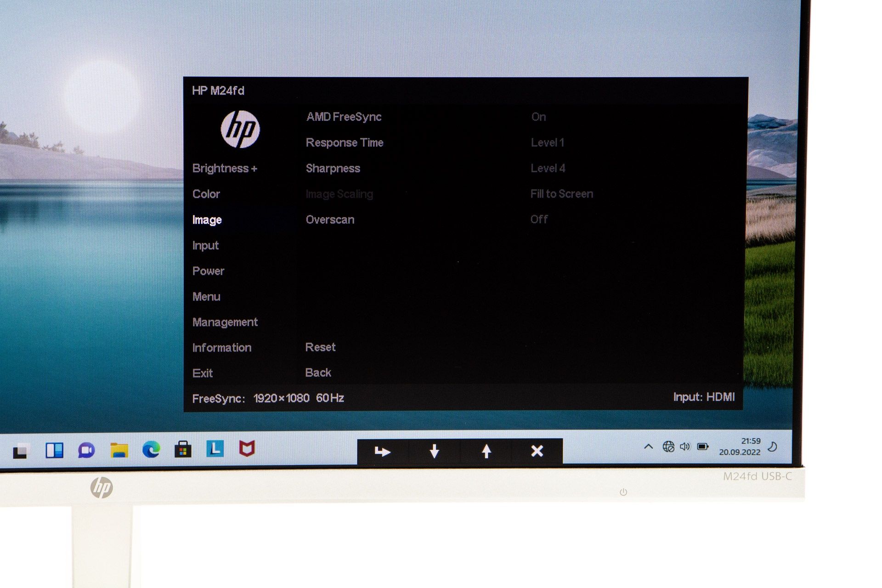Open the Chat taskbar icon
The width and height of the screenshot is (882, 588).
(86, 451)
